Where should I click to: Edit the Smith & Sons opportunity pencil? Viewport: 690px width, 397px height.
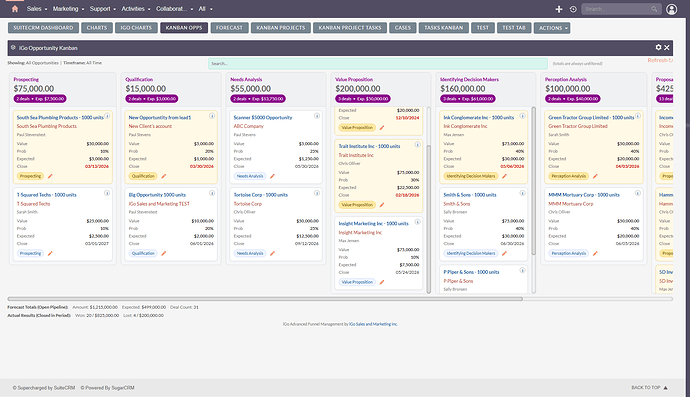coord(504,254)
